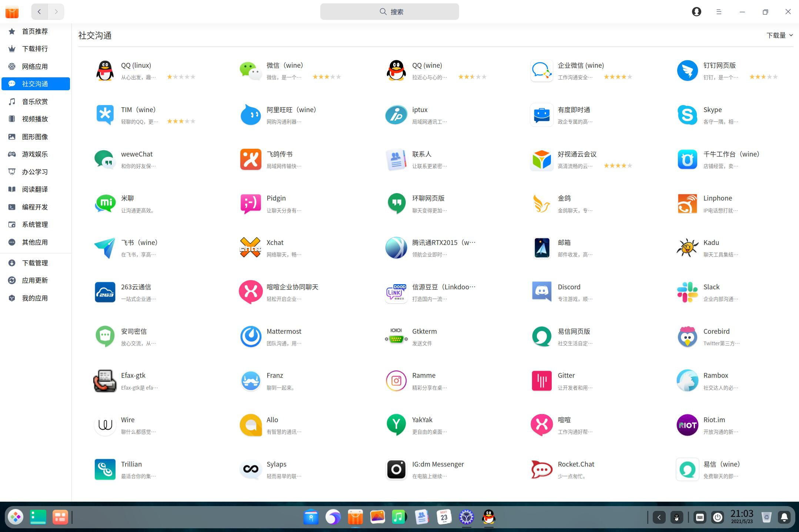The image size is (799, 532).
Task: Open the Rocket.Chat app icon
Action: 542,469
